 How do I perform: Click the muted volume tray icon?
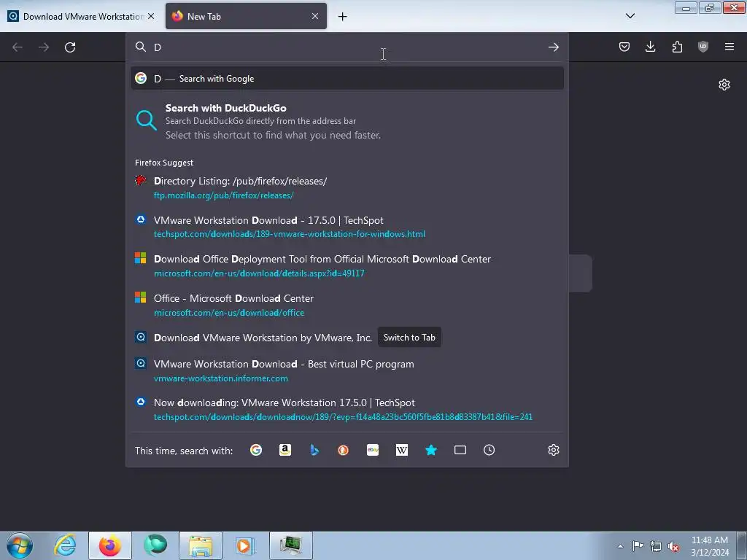point(673,546)
